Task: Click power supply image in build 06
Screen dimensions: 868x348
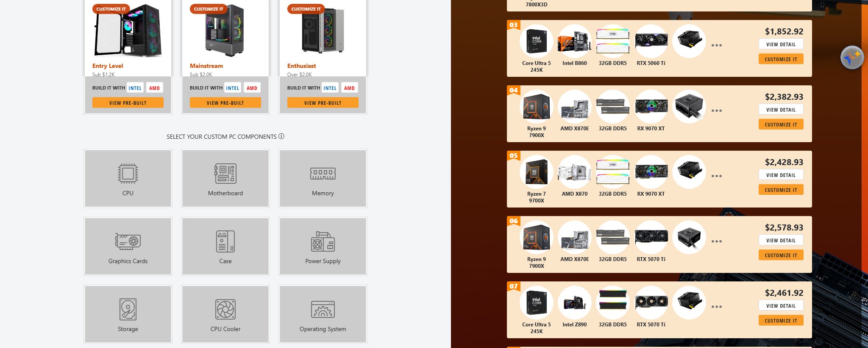Action: pyautogui.click(x=689, y=237)
